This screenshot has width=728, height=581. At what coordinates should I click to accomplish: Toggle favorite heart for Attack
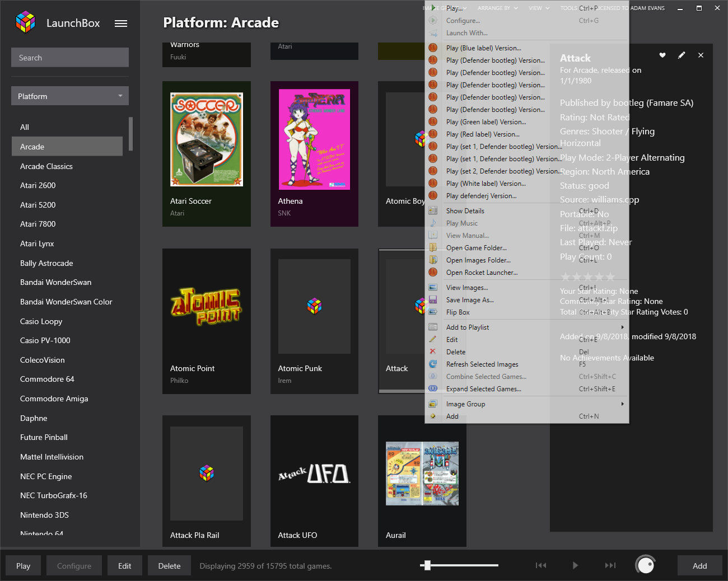(x=662, y=55)
